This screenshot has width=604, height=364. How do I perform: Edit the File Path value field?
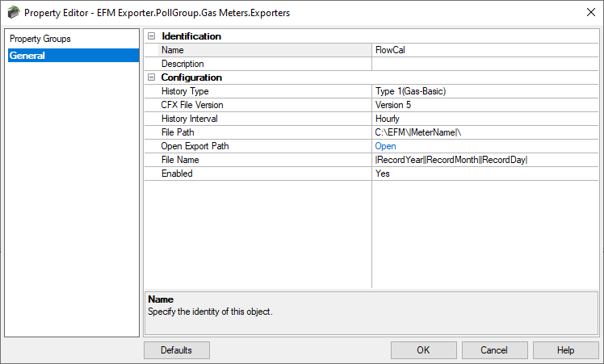click(485, 132)
